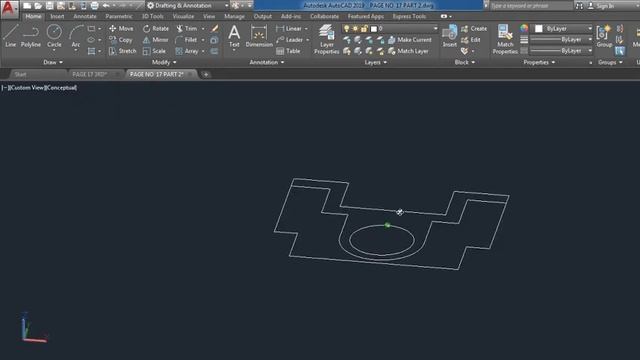Click the search keyword input field
Screen dimensions: 640x360
(531, 6)
